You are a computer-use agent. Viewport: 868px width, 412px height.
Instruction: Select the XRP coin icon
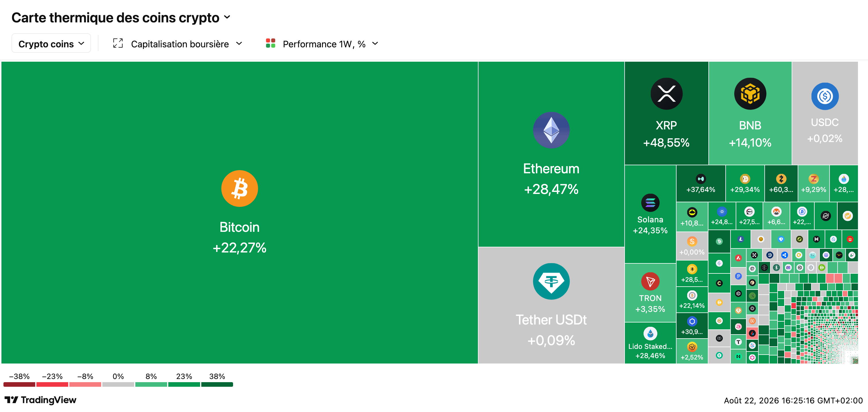666,94
